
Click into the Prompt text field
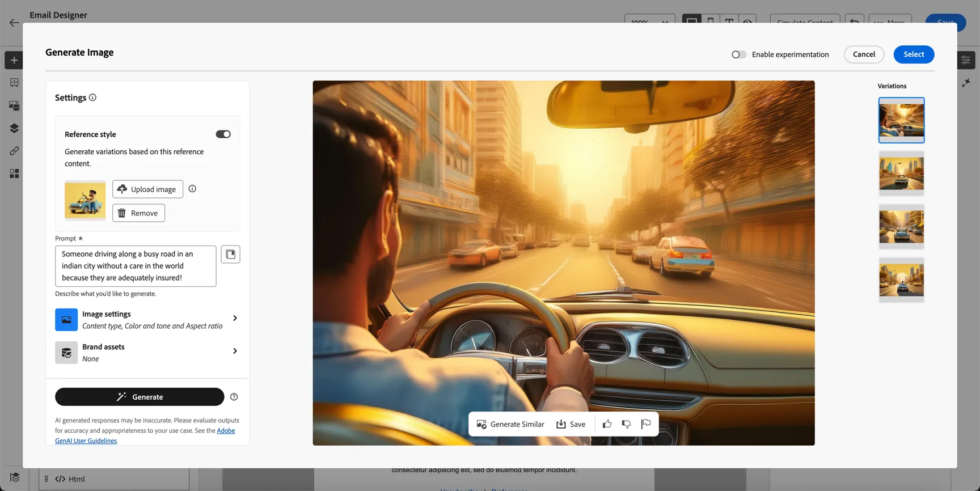[136, 266]
